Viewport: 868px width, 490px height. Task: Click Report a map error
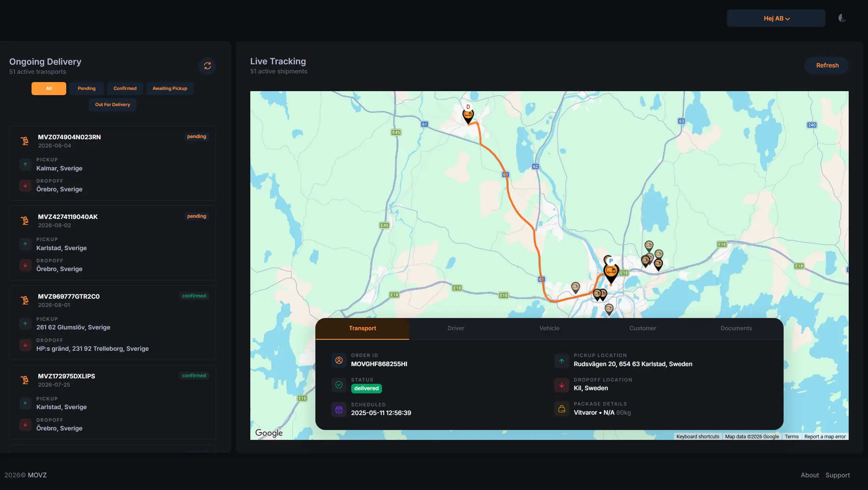[825, 437]
